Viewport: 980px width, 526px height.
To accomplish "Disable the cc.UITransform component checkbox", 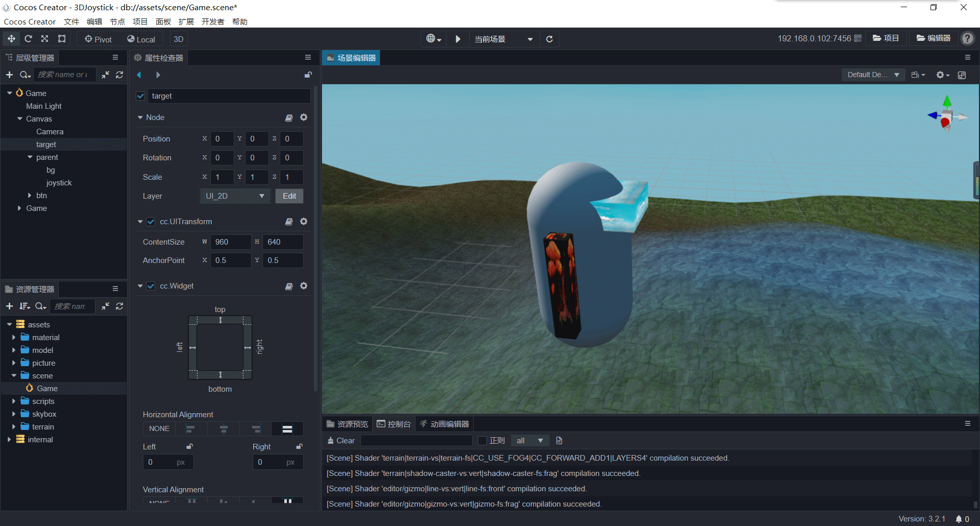I will click(151, 222).
